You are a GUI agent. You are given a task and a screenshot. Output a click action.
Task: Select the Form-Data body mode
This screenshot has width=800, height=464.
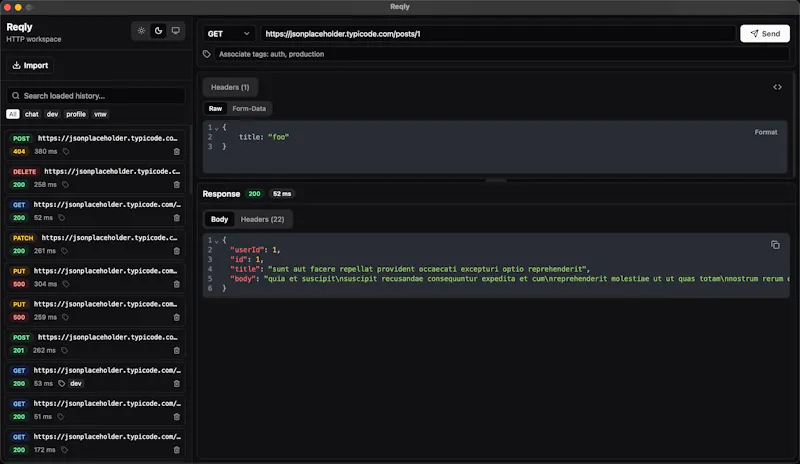tap(249, 108)
